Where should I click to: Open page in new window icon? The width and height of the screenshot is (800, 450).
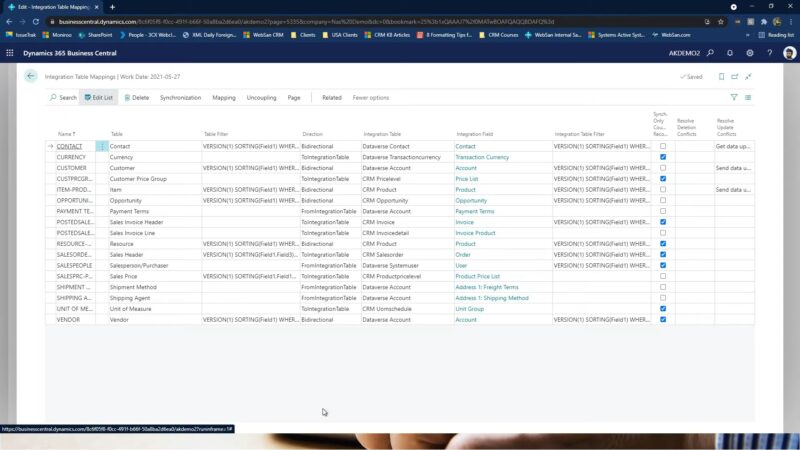click(735, 77)
